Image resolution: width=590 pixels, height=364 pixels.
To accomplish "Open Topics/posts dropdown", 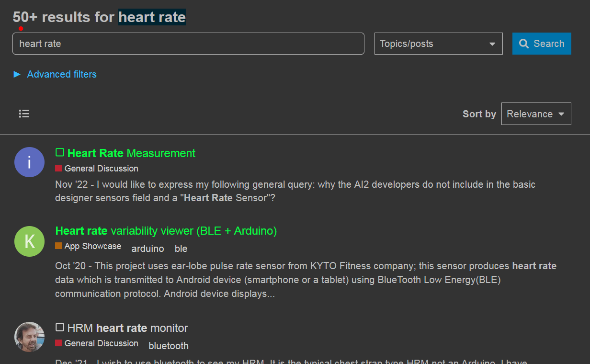I will (439, 44).
